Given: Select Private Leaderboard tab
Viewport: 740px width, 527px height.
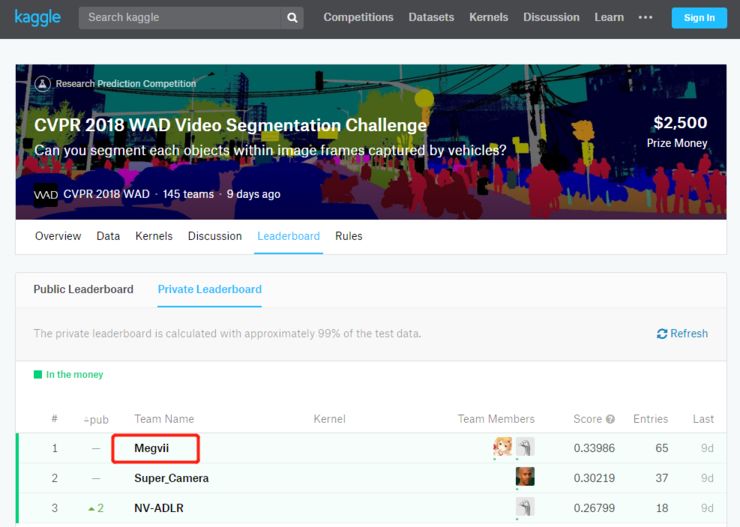Looking at the screenshot, I should tap(210, 289).
